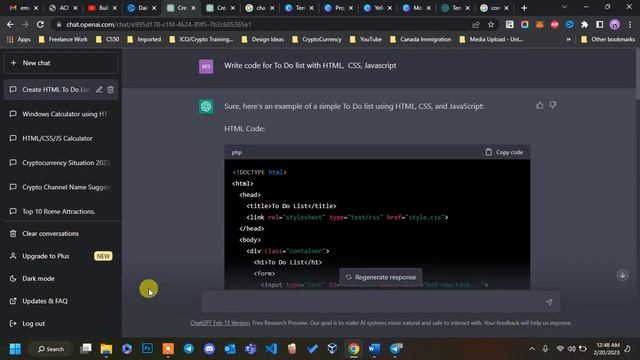Open Visual Studio Code from taskbar
Viewport: 640px width, 360px height.
271,349
